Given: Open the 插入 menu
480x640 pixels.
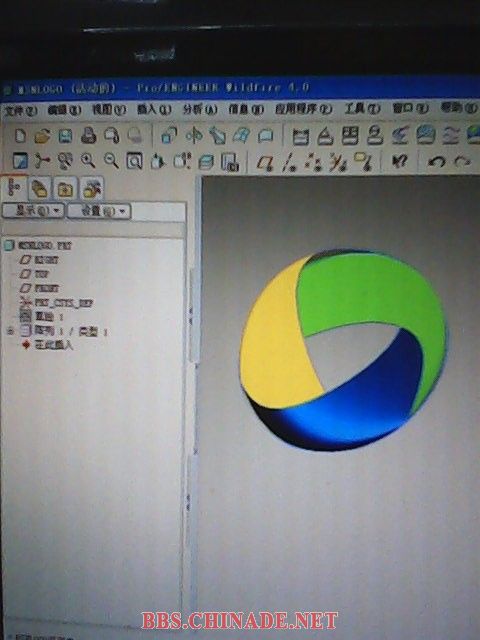Looking at the screenshot, I should coord(154,109).
